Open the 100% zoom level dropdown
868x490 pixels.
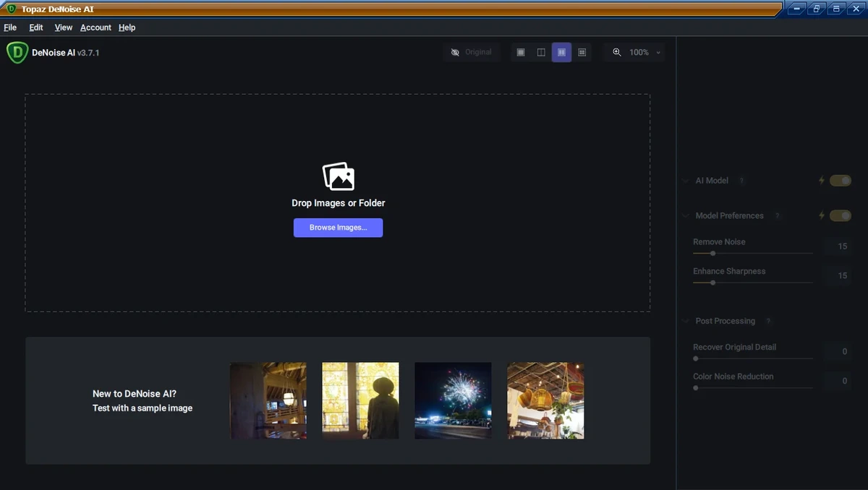(x=644, y=53)
